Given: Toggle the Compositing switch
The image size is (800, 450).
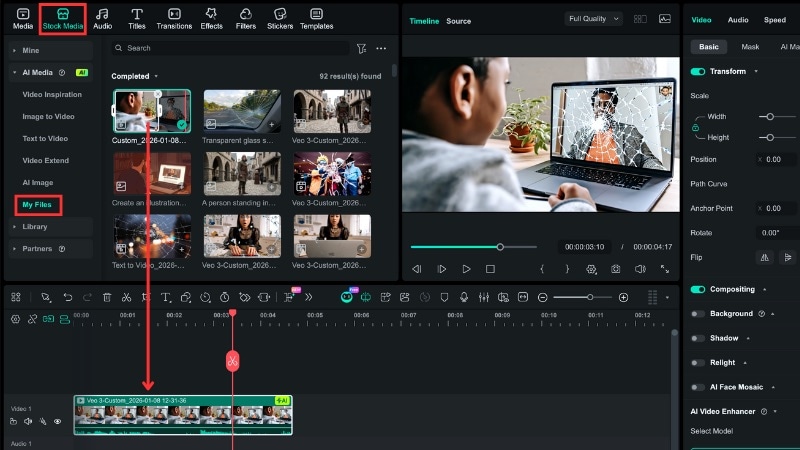Looking at the screenshot, I should click(697, 289).
